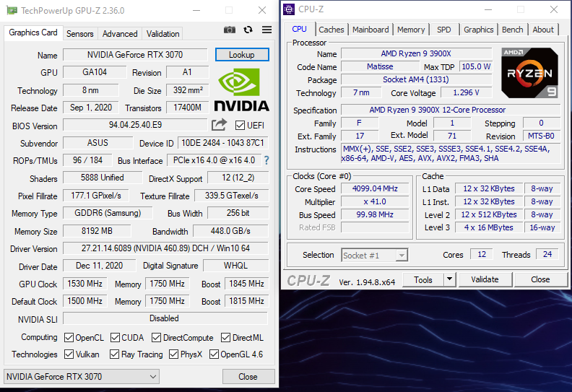Image resolution: width=572 pixels, height=392 pixels.
Task: Click the Bus Interface question mark
Action: click(266, 160)
